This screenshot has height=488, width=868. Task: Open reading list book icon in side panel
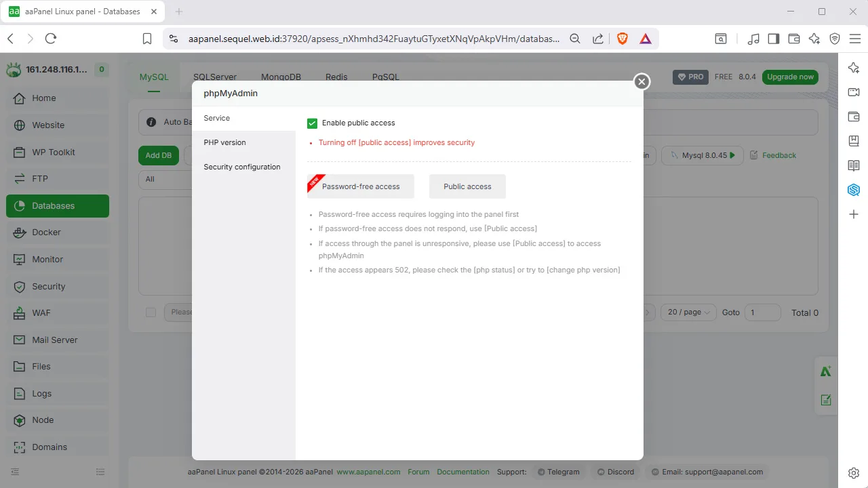coord(854,165)
